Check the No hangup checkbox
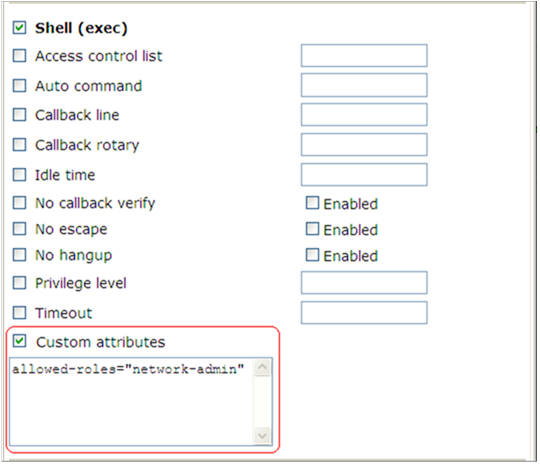 [x=19, y=255]
